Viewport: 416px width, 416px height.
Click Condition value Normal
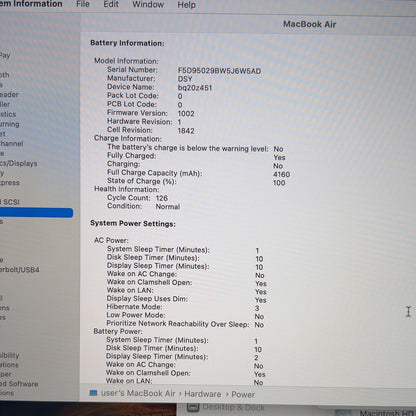pyautogui.click(x=168, y=207)
